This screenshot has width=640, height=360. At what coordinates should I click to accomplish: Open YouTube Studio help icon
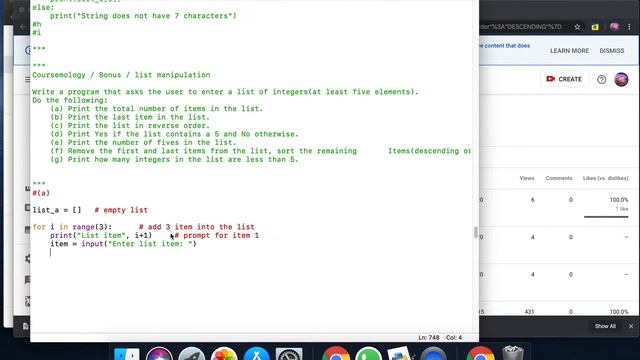click(x=602, y=80)
